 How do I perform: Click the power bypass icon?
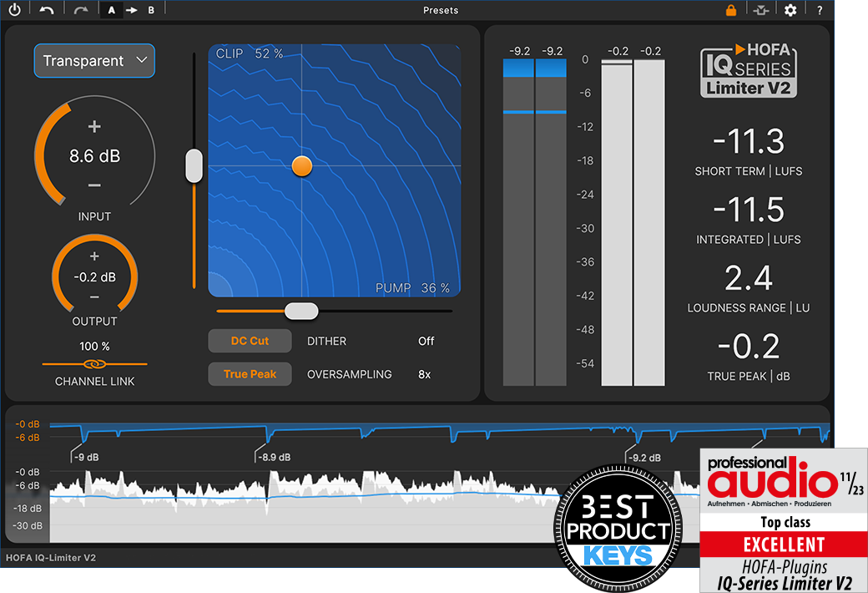point(14,10)
